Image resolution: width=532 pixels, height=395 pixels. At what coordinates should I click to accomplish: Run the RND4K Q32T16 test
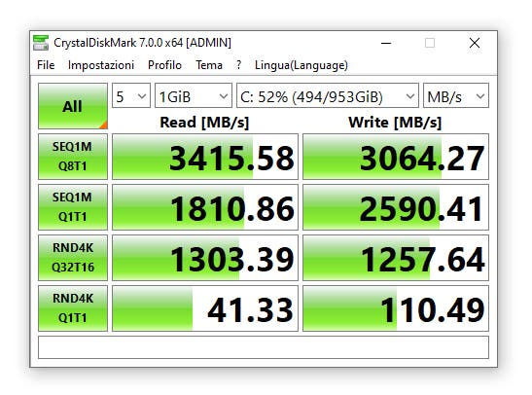(x=73, y=258)
